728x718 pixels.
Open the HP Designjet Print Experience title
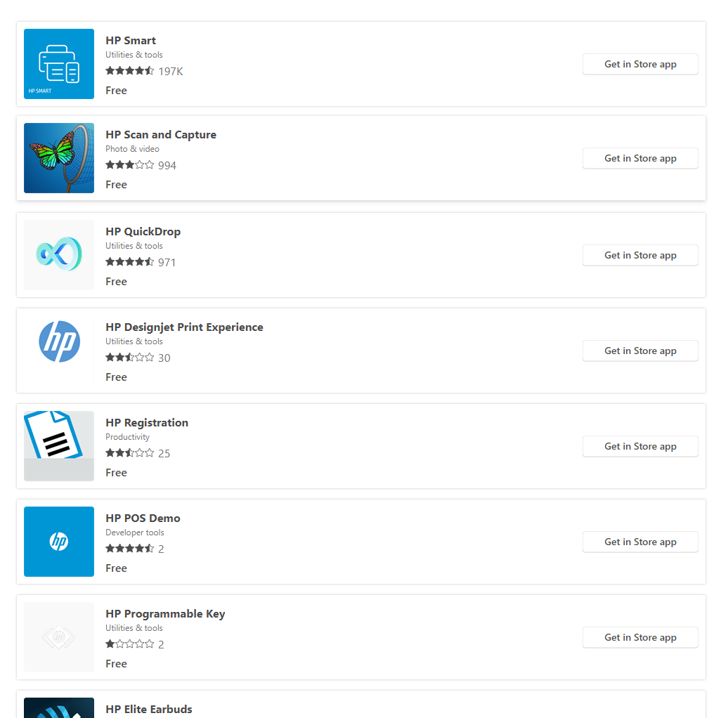184,327
